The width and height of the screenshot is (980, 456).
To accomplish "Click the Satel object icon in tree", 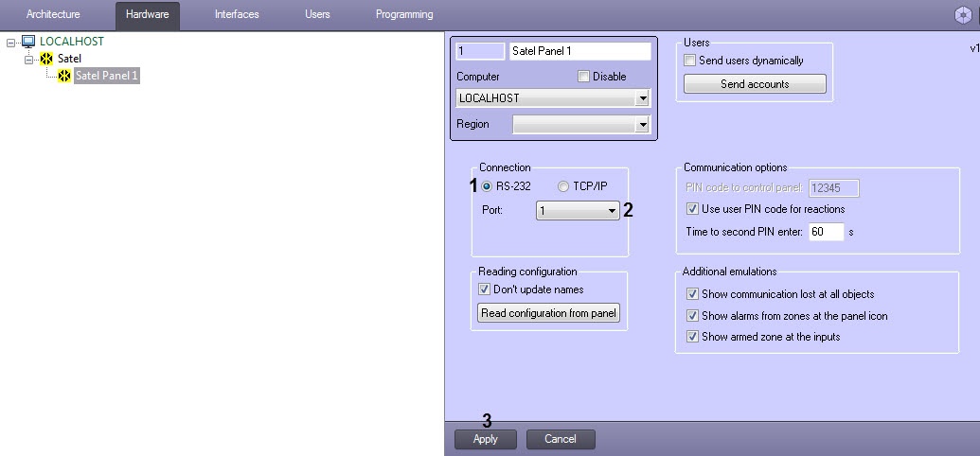I will coord(46,59).
